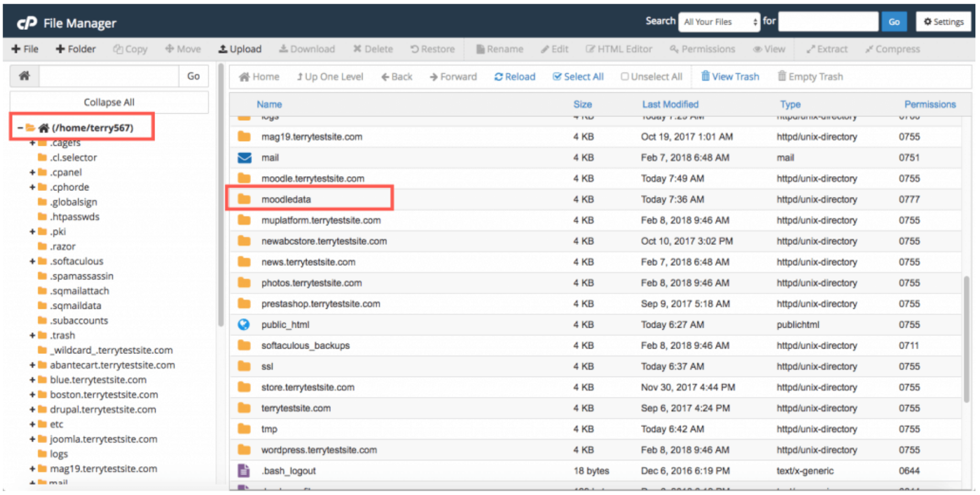Click the home icon beside path field
The width and height of the screenshot is (980, 495).
(x=24, y=76)
